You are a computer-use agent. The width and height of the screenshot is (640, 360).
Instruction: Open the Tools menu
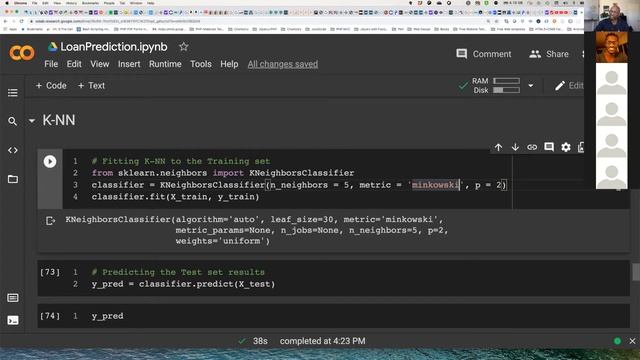(x=201, y=64)
